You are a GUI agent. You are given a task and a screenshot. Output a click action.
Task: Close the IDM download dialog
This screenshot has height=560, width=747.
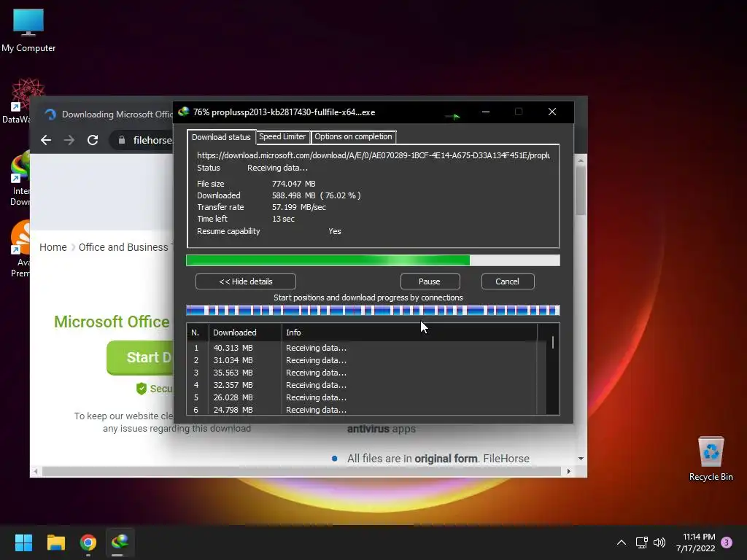[552, 112]
